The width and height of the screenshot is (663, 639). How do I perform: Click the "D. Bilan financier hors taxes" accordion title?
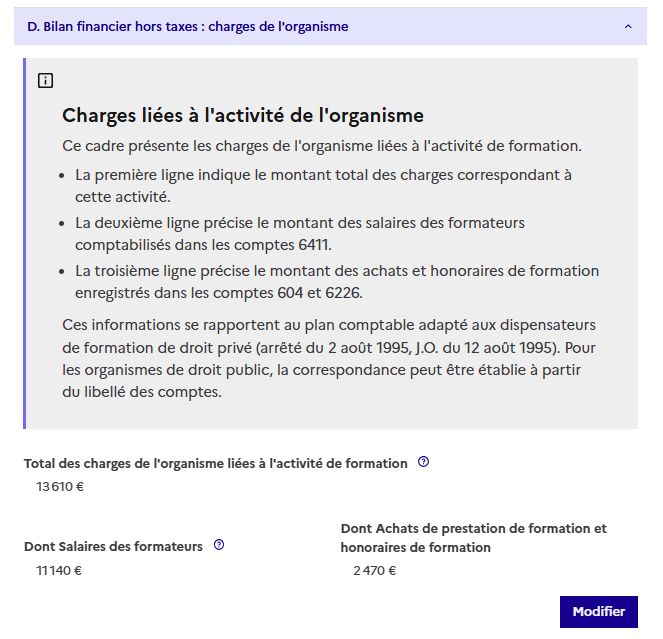pos(188,27)
